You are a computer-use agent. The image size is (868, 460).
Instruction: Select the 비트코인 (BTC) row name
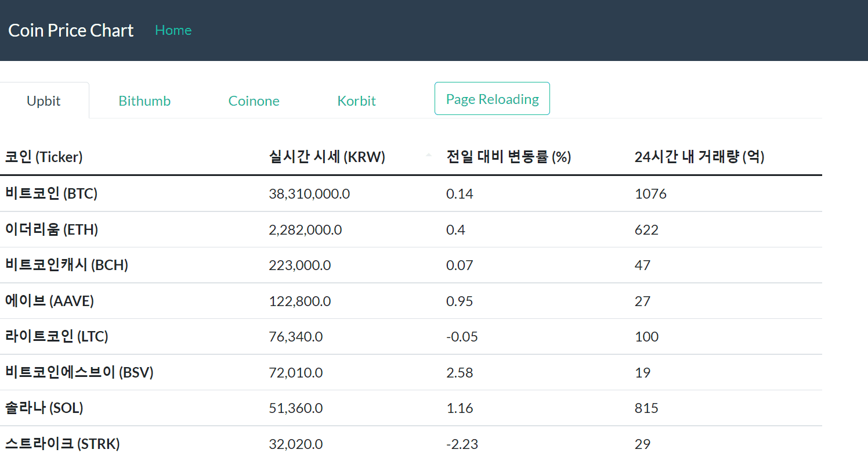(x=52, y=193)
